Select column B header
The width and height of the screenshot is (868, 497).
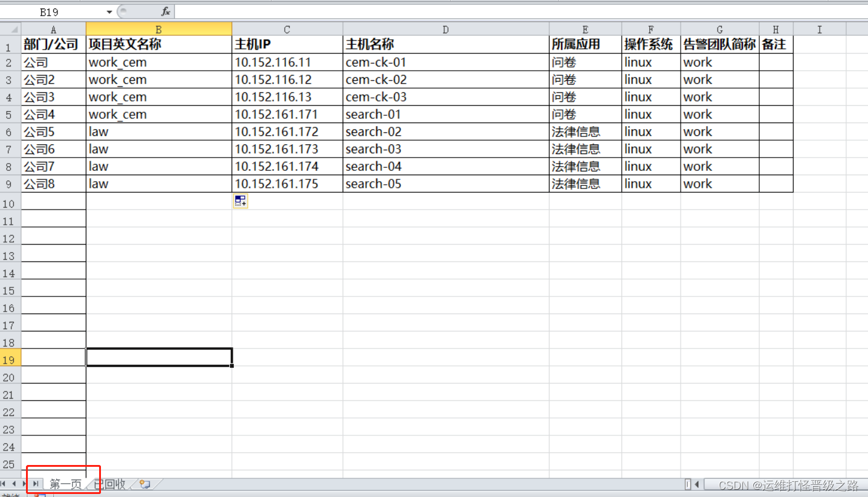click(x=159, y=29)
